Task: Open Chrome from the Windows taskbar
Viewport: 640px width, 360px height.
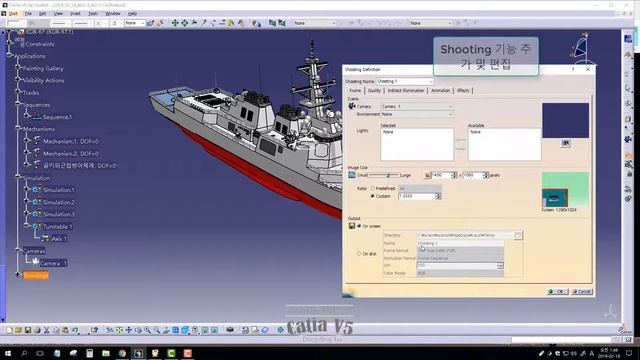Action: (x=122, y=353)
